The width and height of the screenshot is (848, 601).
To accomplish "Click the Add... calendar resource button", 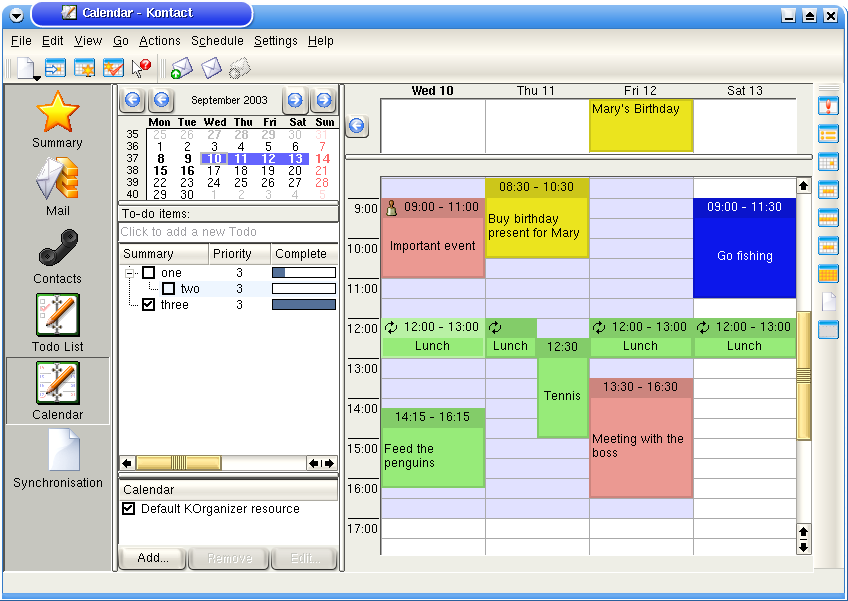I will [153, 558].
